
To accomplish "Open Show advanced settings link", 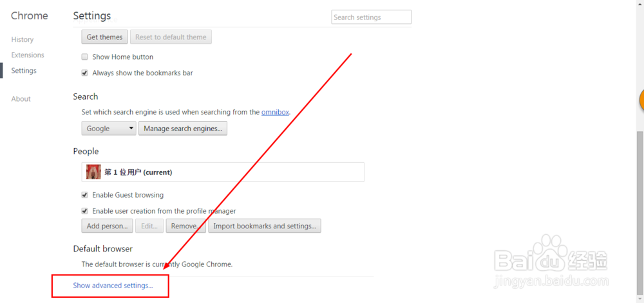I will [x=113, y=286].
